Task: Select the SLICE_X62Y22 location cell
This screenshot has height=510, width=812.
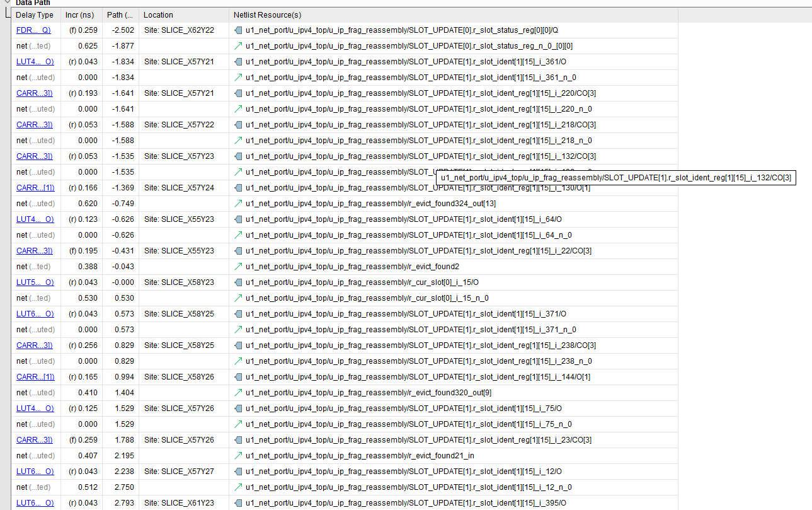Action: pyautogui.click(x=179, y=30)
